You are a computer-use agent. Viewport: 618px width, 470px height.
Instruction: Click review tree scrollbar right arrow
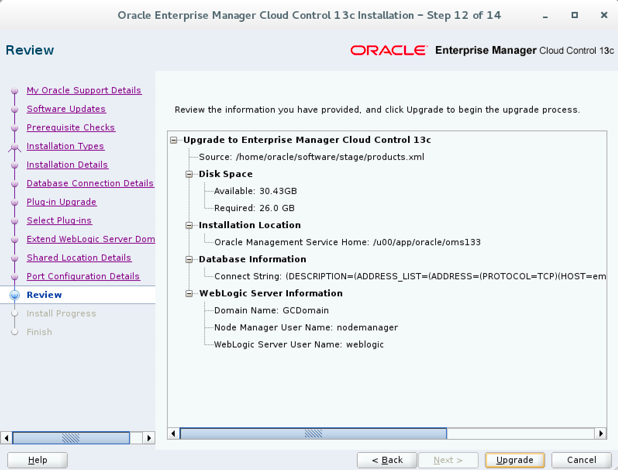point(600,433)
